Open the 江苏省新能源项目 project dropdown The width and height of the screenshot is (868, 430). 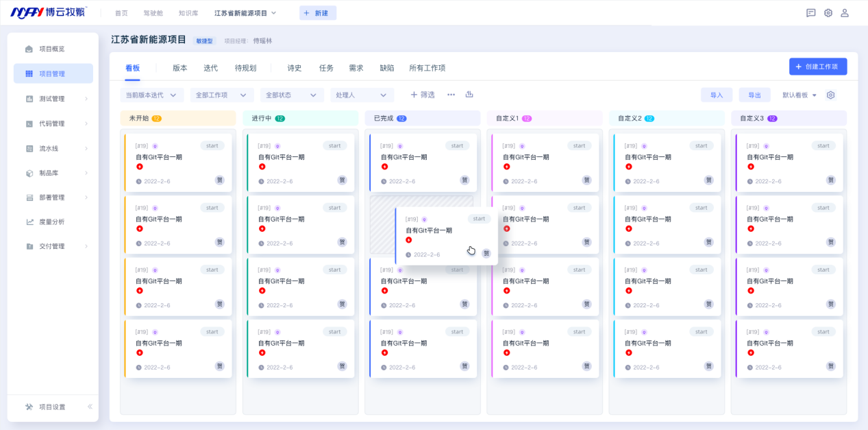(245, 13)
